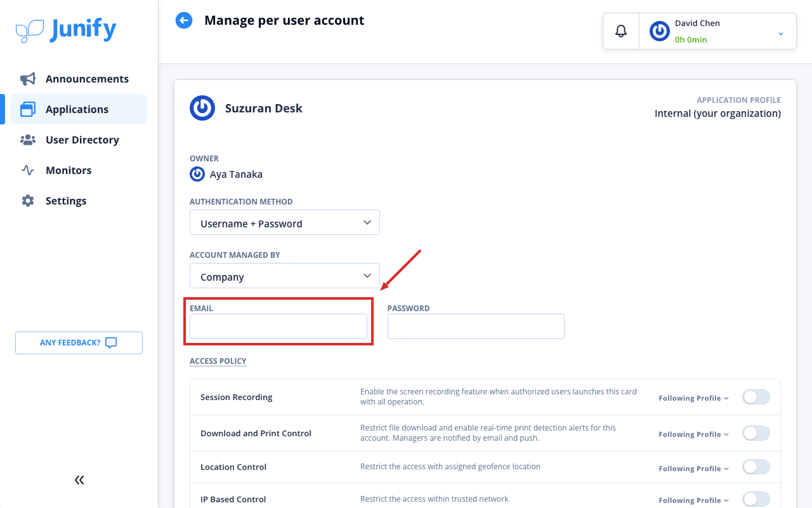Click the Aya Tanaka owner name
Screen dimensions: 812x508
236,174
